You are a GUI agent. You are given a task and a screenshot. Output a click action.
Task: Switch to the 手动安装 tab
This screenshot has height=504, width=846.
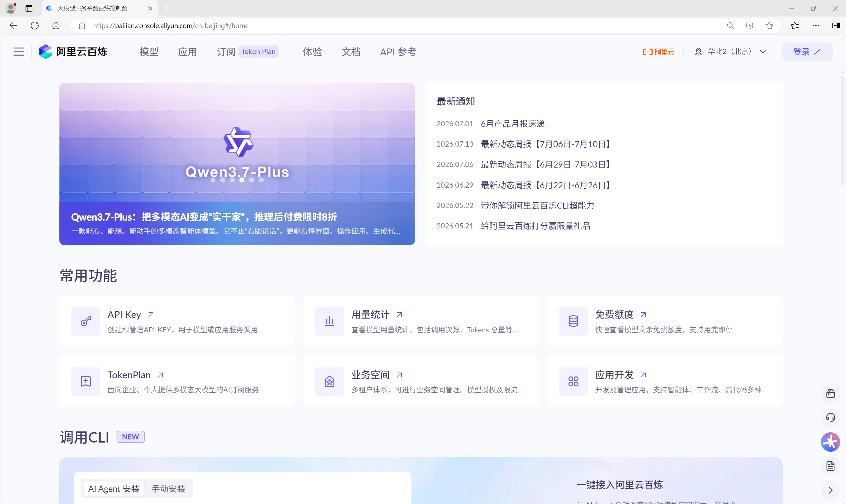point(168,489)
